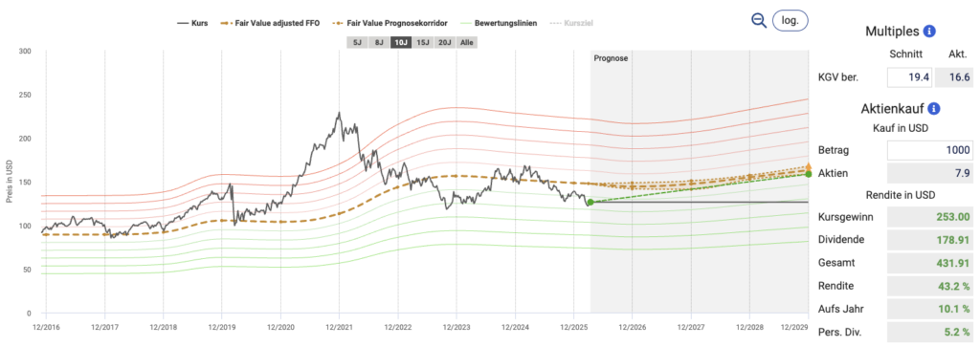Click the orange triangle target marker
Viewport: 980px width, 347px height.
(808, 166)
